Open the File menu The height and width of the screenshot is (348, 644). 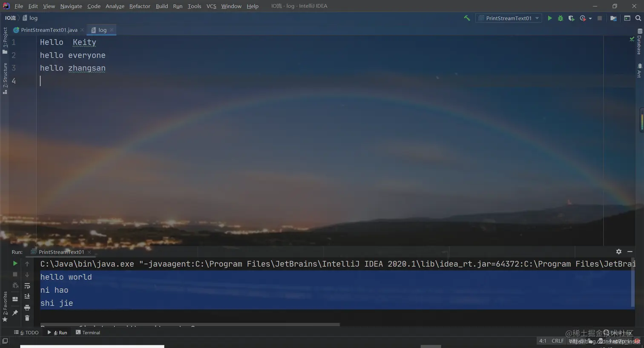[19, 6]
